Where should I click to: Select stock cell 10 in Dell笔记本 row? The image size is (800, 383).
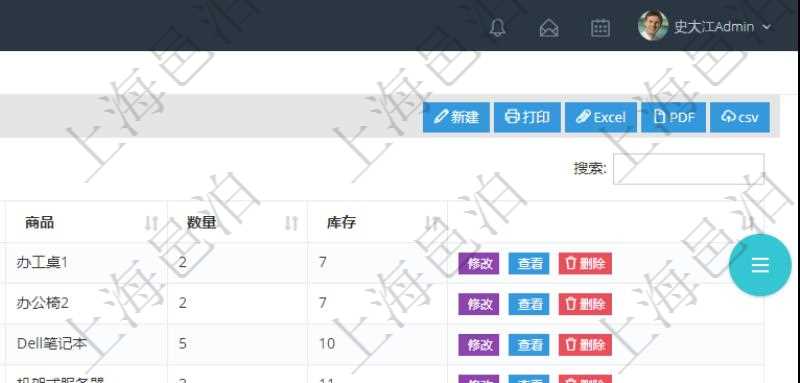point(378,344)
